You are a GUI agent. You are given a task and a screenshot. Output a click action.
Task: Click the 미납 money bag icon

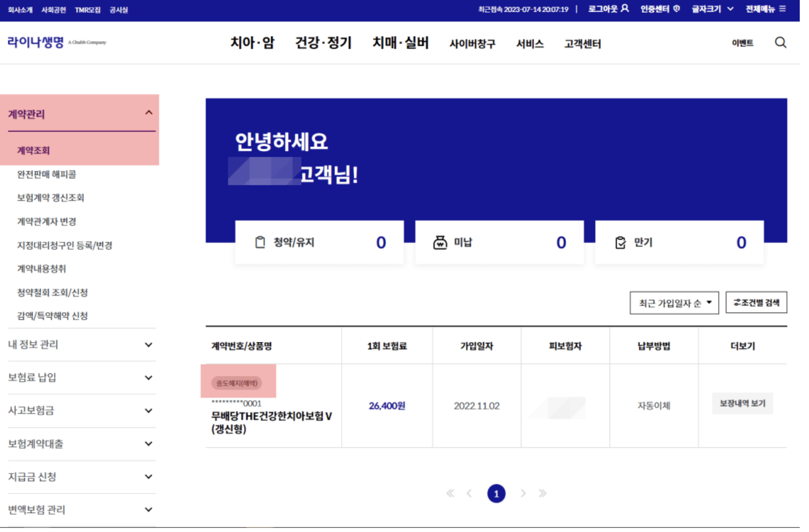[x=440, y=242]
